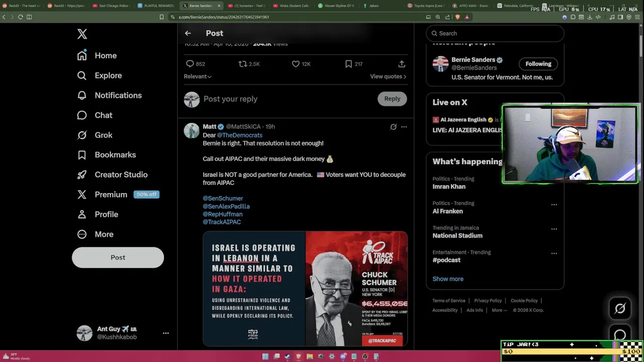644x362 pixels.
Task: Switch to the Palmdale, California tab
Action: point(516,6)
